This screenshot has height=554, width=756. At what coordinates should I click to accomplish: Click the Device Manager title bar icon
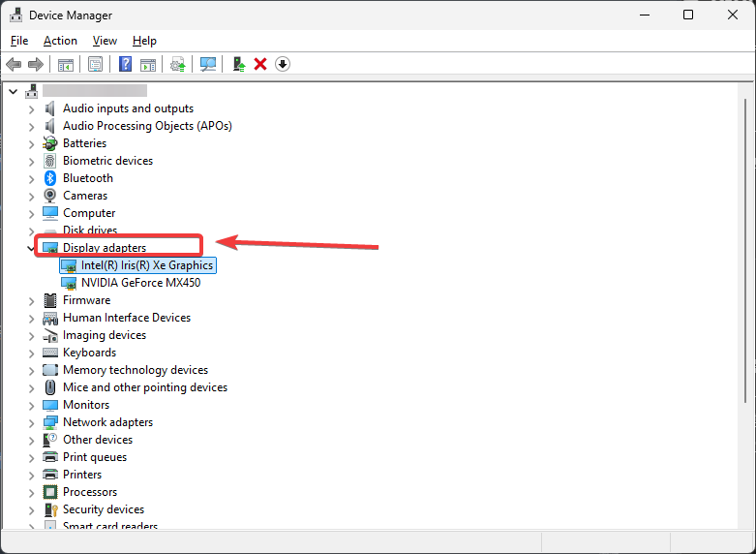15,15
